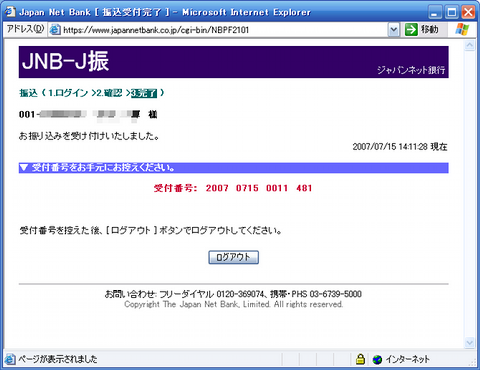483x372 pixels.
Task: Click the アドレス(D) label
Action: [x=25, y=29]
